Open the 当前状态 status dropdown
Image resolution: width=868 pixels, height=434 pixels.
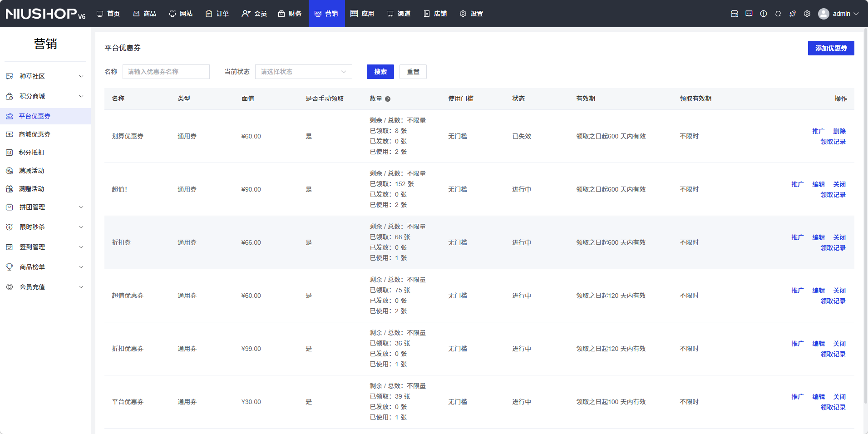click(303, 72)
